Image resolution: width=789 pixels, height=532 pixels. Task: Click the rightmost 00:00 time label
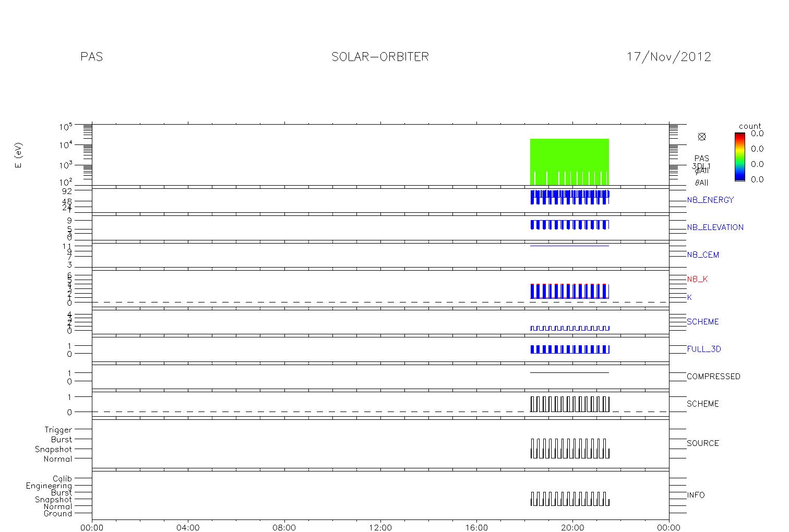(669, 527)
